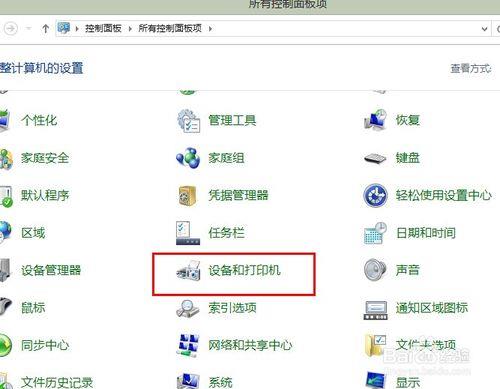Click the 鼠标 mouse icon

point(5,306)
